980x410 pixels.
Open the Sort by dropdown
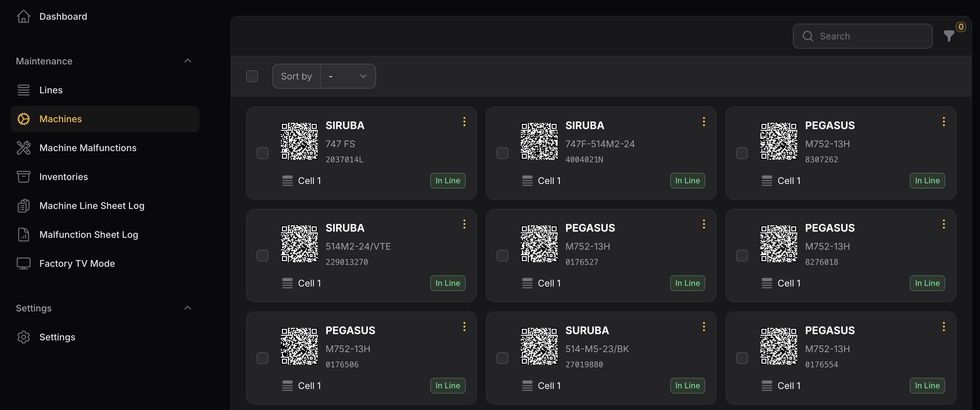[347, 76]
